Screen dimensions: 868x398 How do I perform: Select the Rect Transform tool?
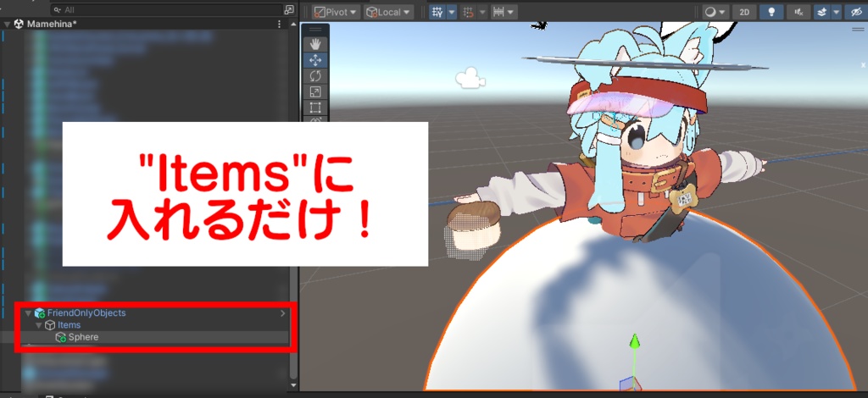click(315, 107)
